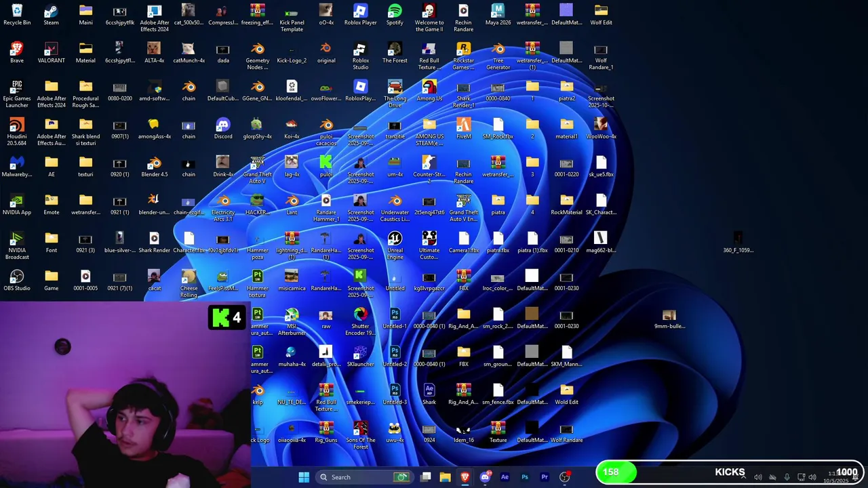Open Malwarebytes desktop shortcut

click(x=17, y=167)
